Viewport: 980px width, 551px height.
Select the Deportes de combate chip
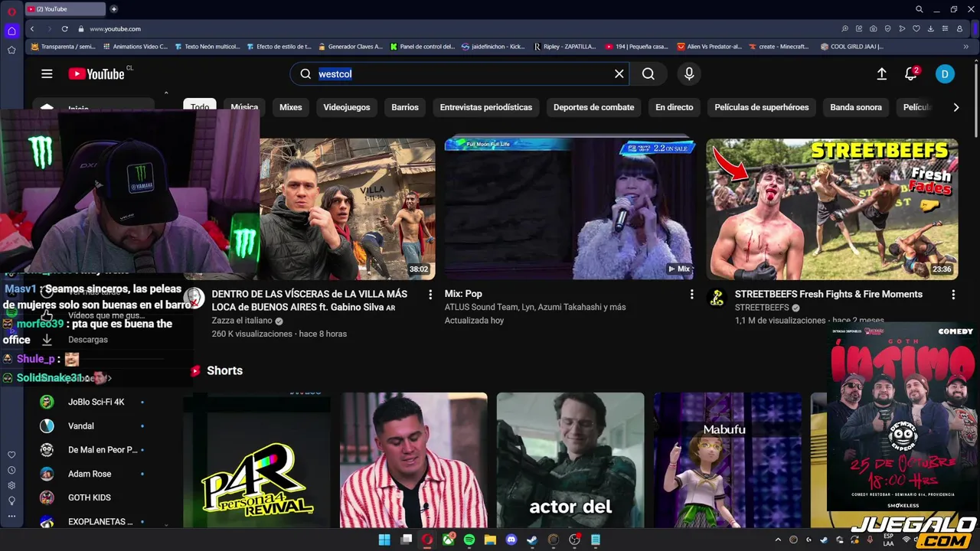[594, 107]
